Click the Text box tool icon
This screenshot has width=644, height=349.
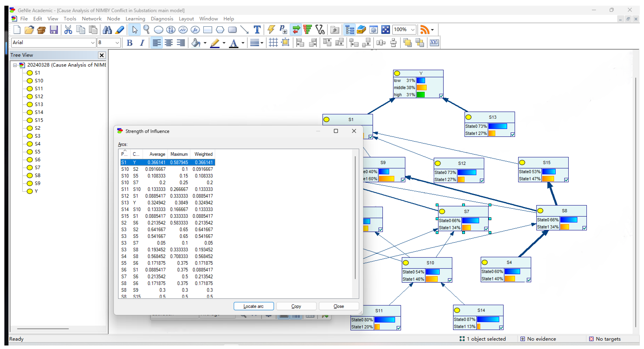(x=257, y=30)
